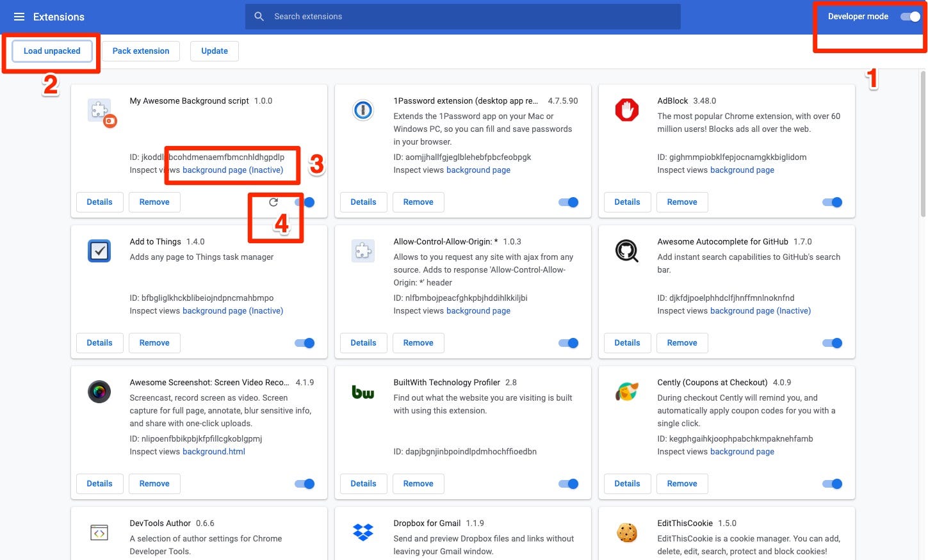Inspect My Awesome Background script background page
The width and height of the screenshot is (928, 560).
tap(232, 170)
